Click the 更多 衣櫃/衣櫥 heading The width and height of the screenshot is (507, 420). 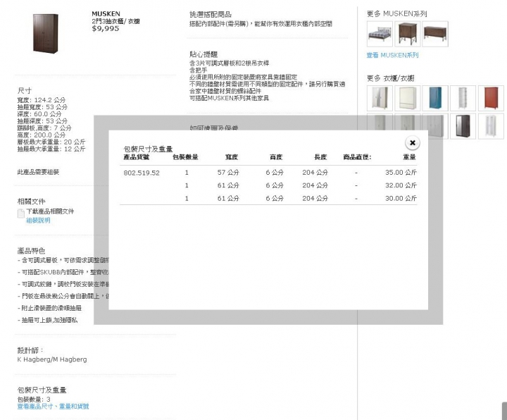click(x=390, y=78)
